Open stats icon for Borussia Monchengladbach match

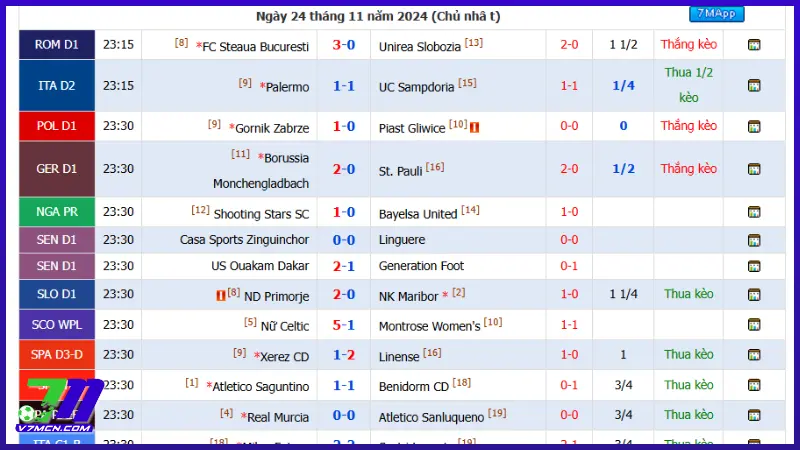[754, 169]
